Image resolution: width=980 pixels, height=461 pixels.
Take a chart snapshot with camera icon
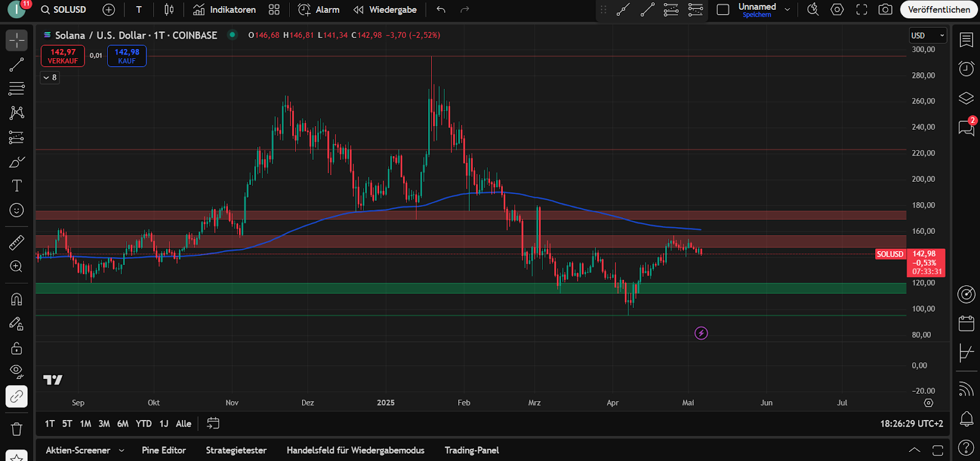[885, 10]
